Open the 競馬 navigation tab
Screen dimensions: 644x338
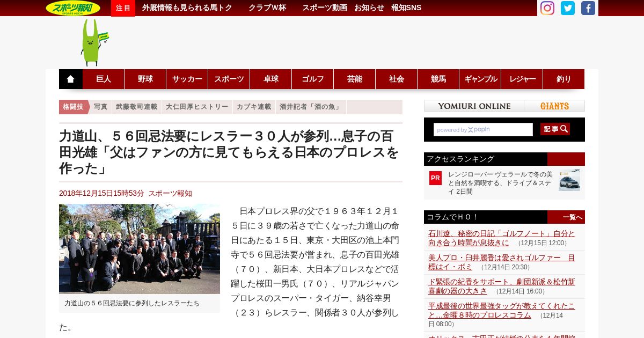click(438, 79)
